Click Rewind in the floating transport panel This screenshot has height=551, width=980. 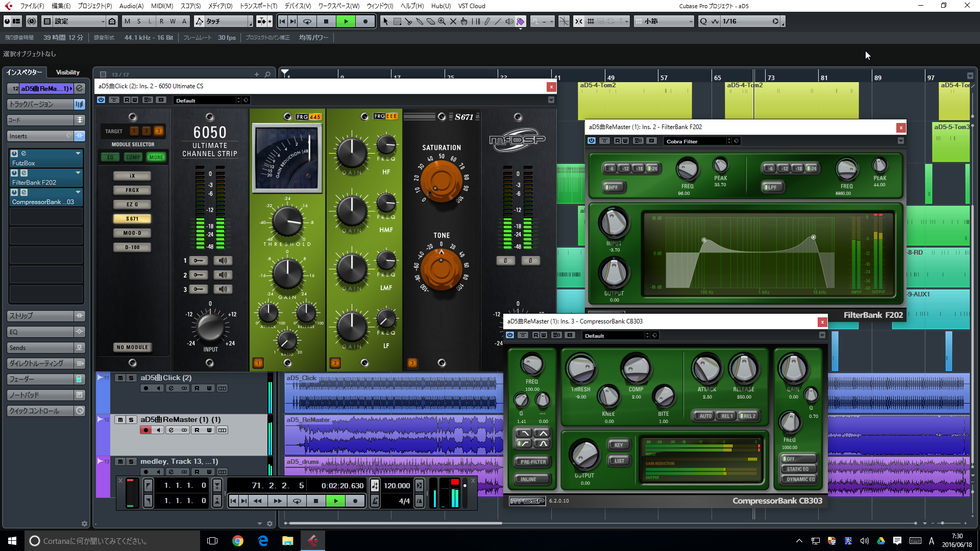[258, 501]
